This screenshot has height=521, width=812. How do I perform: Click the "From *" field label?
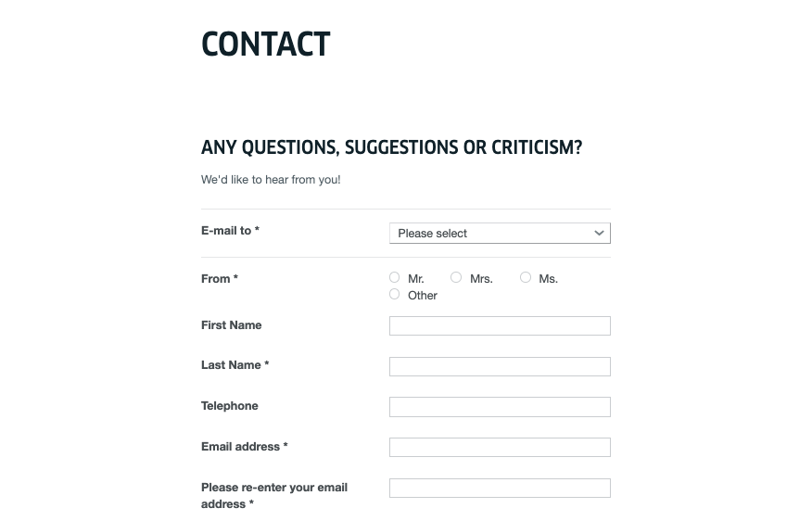tap(220, 279)
